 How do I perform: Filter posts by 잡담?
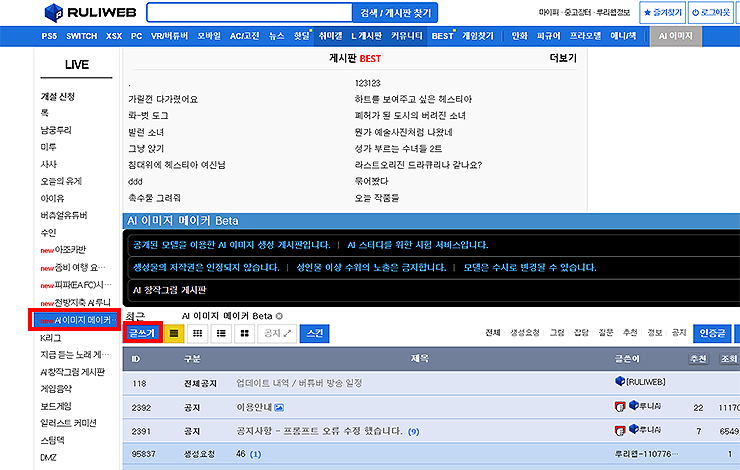(x=581, y=333)
